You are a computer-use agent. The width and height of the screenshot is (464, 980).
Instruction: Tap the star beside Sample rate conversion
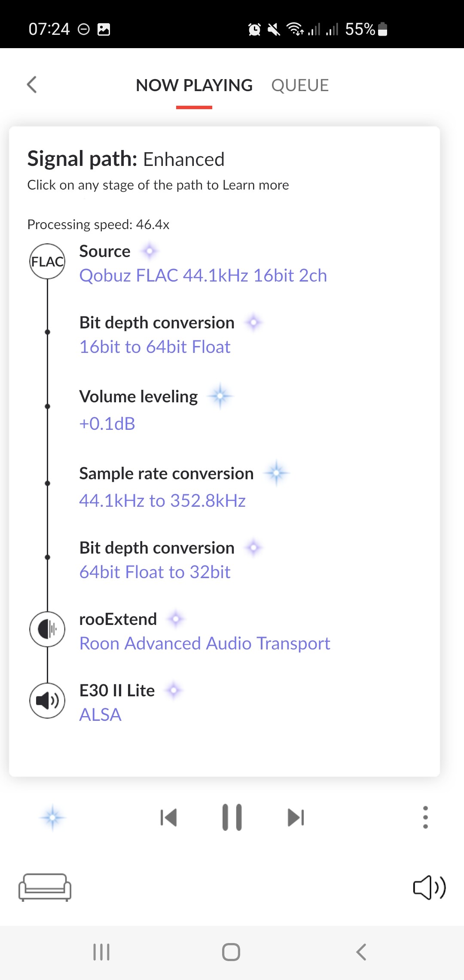[276, 473]
